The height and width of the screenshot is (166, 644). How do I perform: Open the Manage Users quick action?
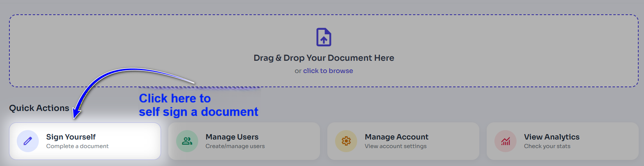tap(232, 137)
